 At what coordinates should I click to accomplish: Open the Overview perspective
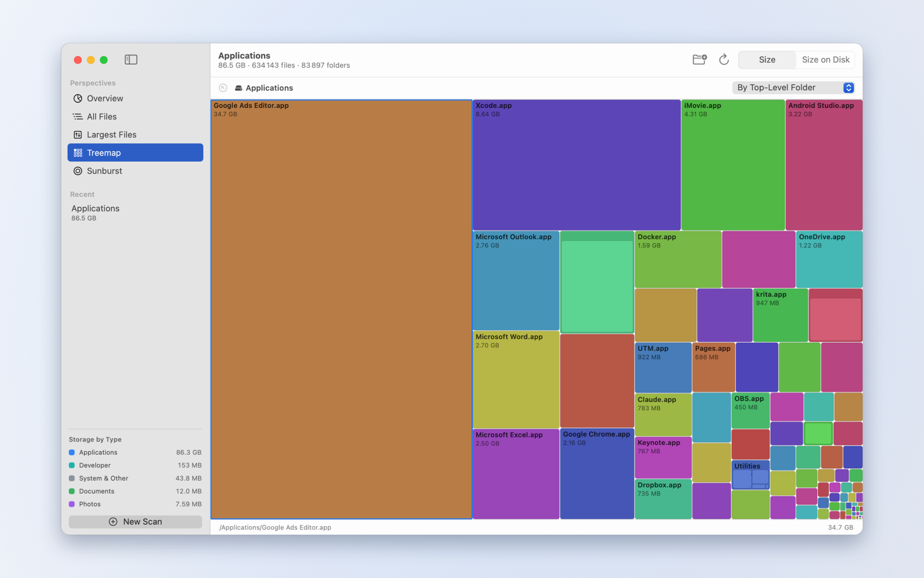[x=135, y=98]
